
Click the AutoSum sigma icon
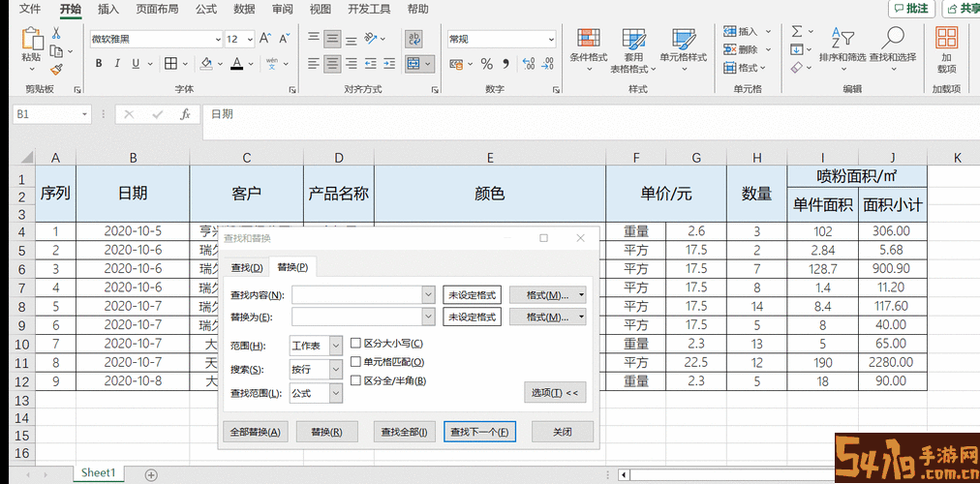pos(797,31)
